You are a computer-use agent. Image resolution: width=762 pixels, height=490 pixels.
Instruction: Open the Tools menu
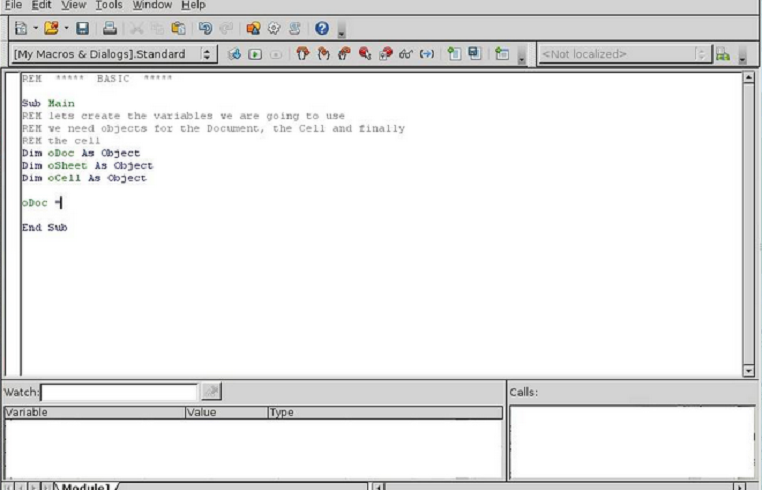pos(109,5)
